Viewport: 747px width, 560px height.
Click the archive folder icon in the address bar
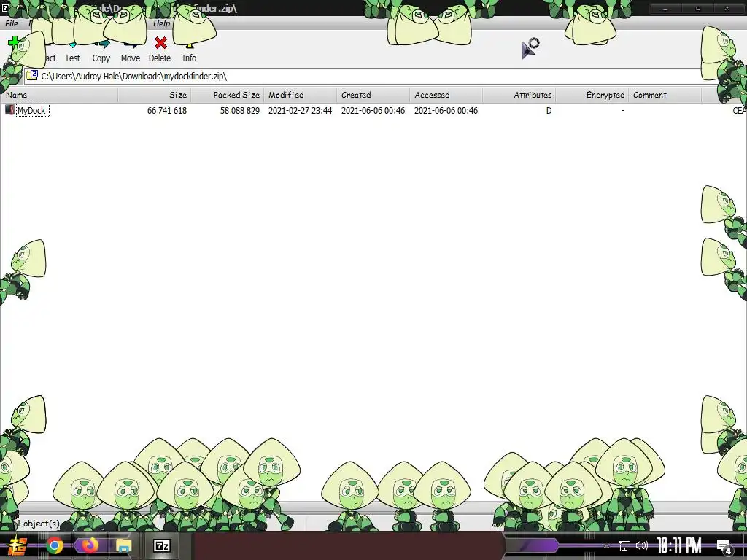(32, 75)
